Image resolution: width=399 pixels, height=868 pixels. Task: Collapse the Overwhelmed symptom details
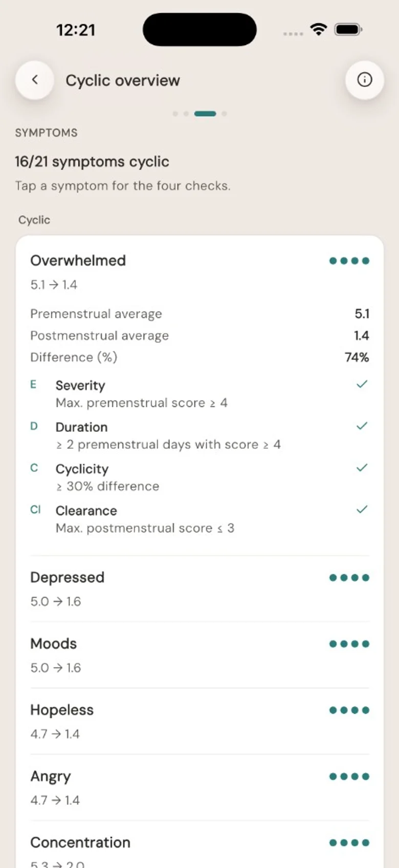(x=199, y=272)
